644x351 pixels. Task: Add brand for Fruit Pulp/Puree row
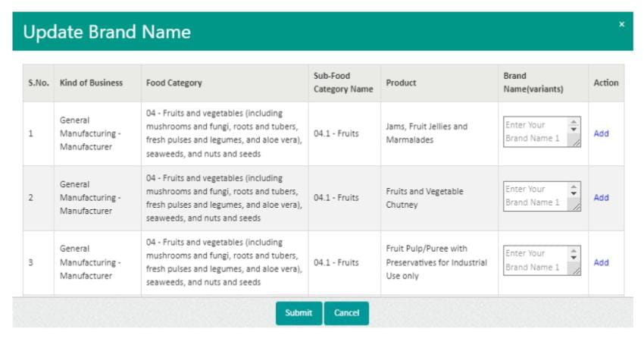tap(601, 262)
